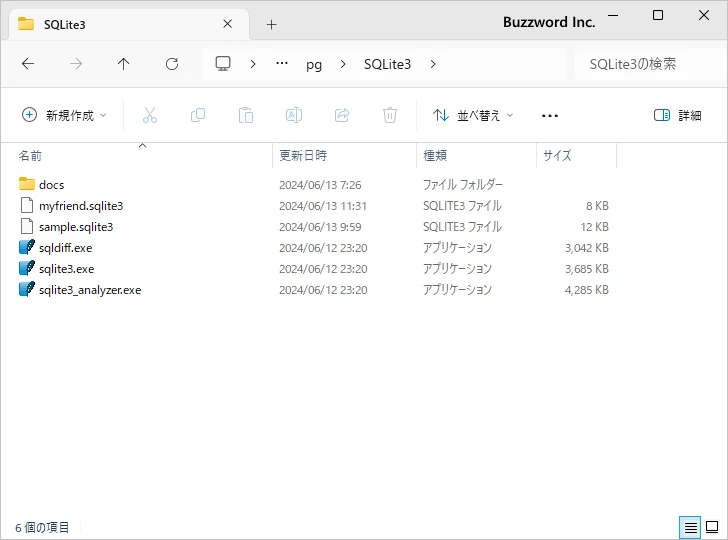728x540 pixels.
Task: Go up one folder level
Action: 124,64
